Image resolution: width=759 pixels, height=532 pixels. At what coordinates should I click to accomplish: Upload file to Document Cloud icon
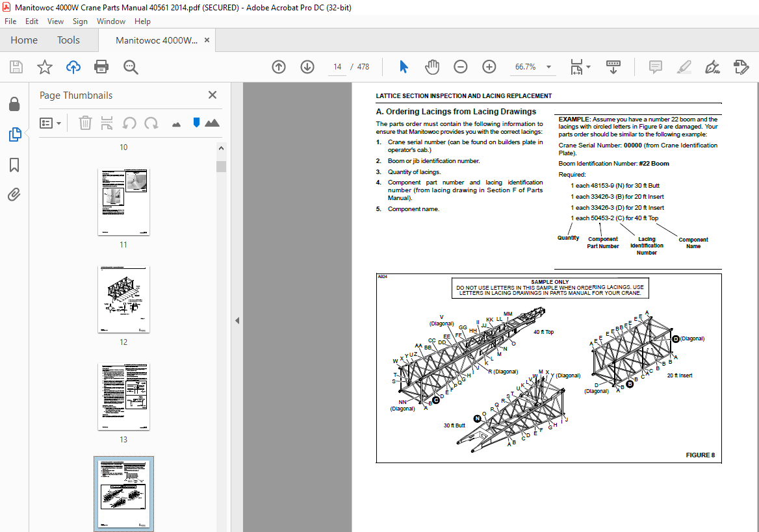[73, 67]
